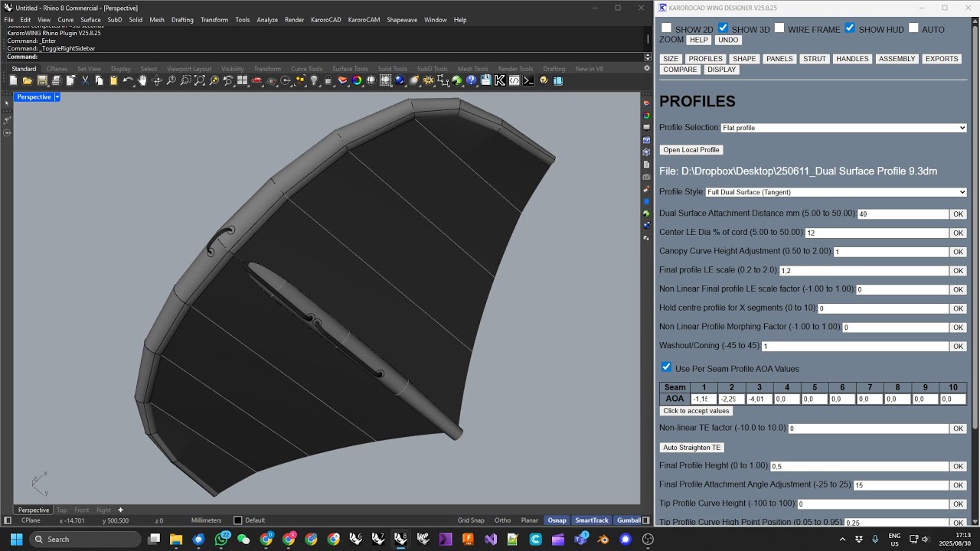Image resolution: width=980 pixels, height=551 pixels.
Task: Enable the SHOW 2D checkbox
Action: point(666,28)
